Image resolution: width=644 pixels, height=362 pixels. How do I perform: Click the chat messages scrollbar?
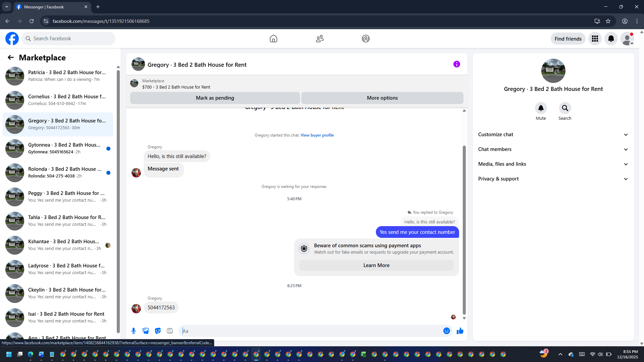click(464, 230)
